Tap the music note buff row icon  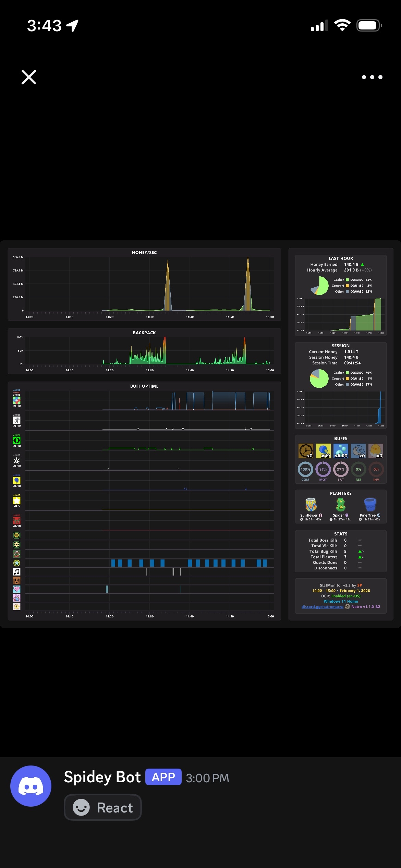pyautogui.click(x=16, y=571)
